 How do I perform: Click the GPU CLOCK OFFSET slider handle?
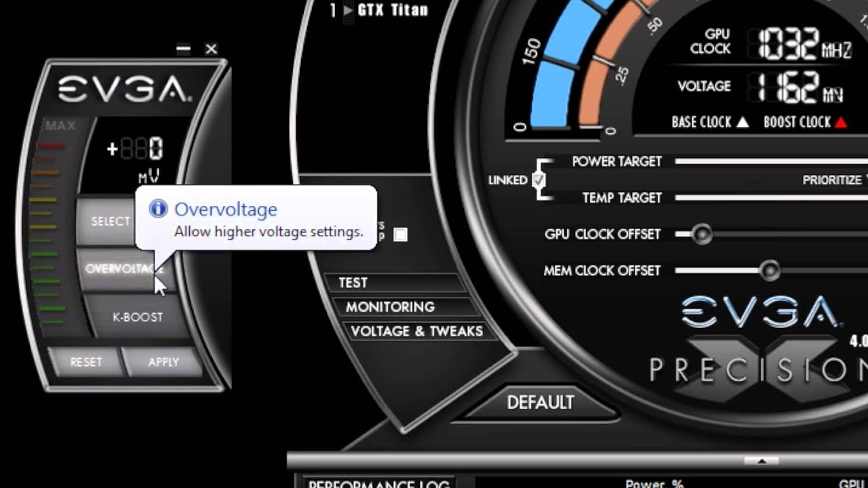(x=702, y=235)
